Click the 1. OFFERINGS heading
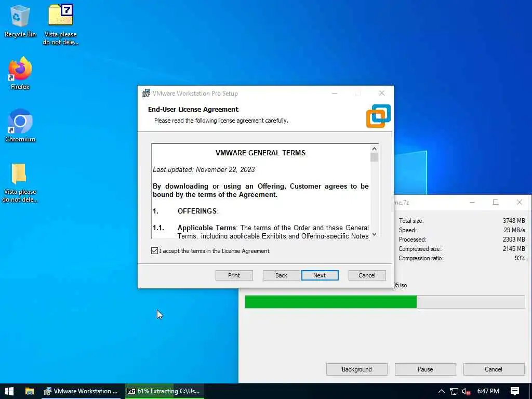Image resolution: width=532 pixels, height=399 pixels. (x=185, y=211)
